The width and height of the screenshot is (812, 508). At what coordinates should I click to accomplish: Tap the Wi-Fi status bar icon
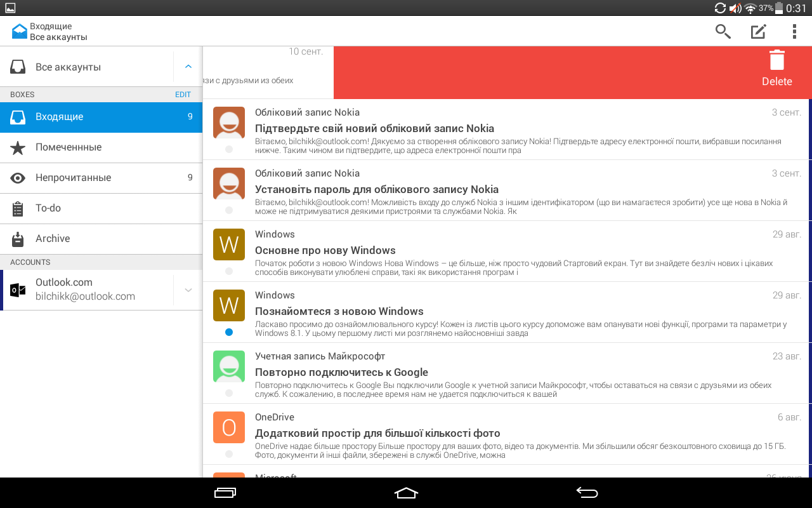[750, 8]
